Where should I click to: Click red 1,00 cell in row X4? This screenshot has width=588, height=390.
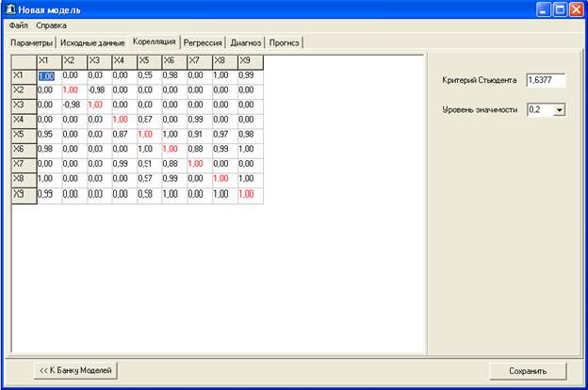point(124,122)
